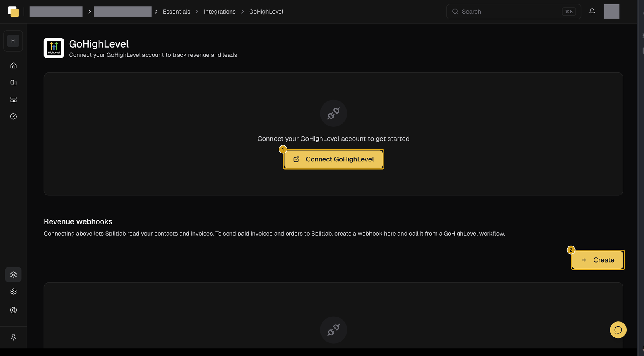
Task: Go to the Essentials breadcrumb
Action: [176, 12]
